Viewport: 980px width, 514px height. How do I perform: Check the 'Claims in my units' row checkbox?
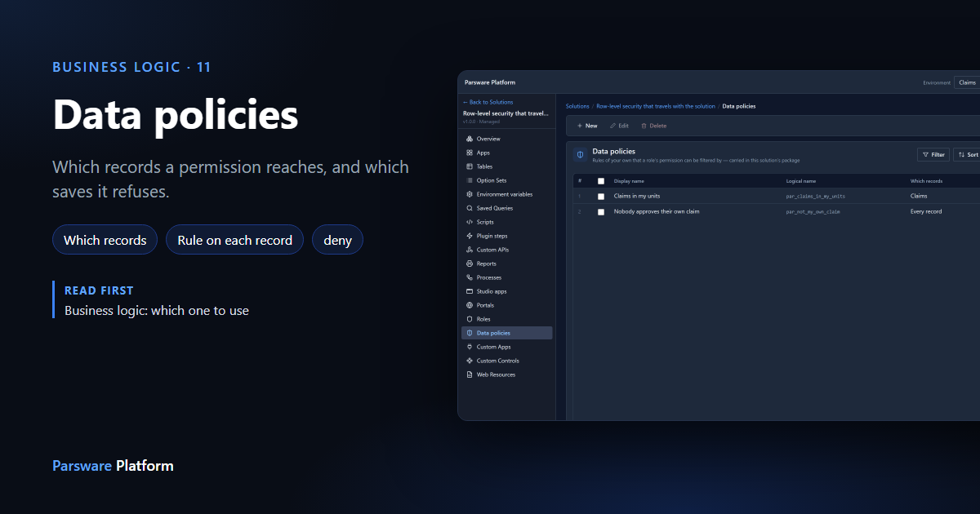click(x=601, y=197)
